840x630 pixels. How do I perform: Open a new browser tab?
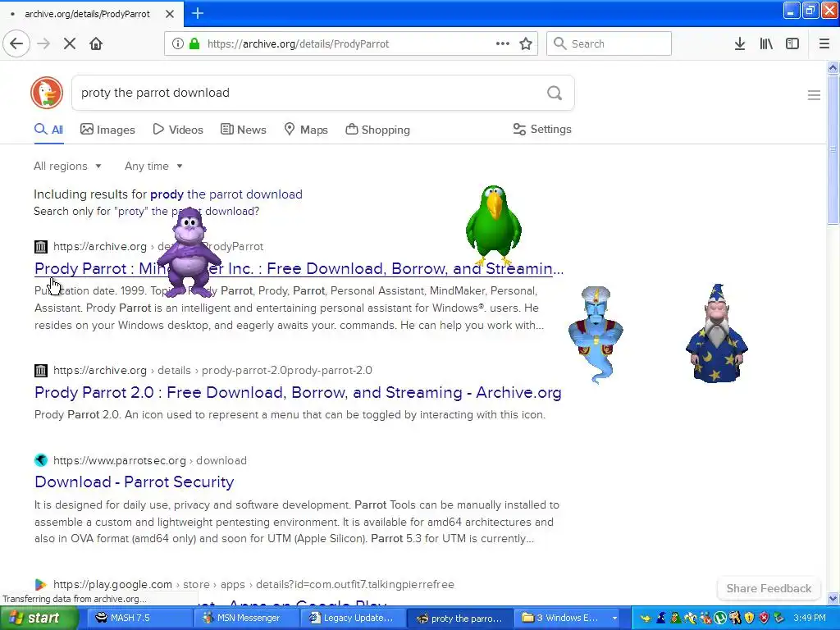(x=198, y=13)
